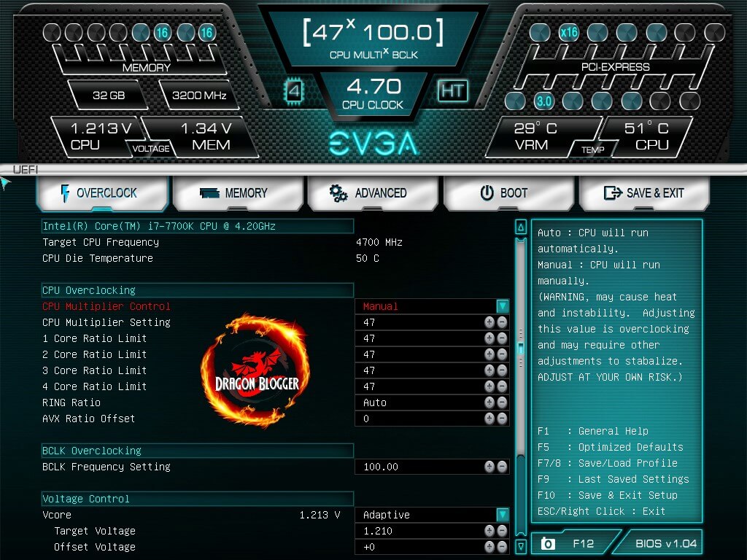Click the HT hyper-threading indicator icon

coord(452,90)
